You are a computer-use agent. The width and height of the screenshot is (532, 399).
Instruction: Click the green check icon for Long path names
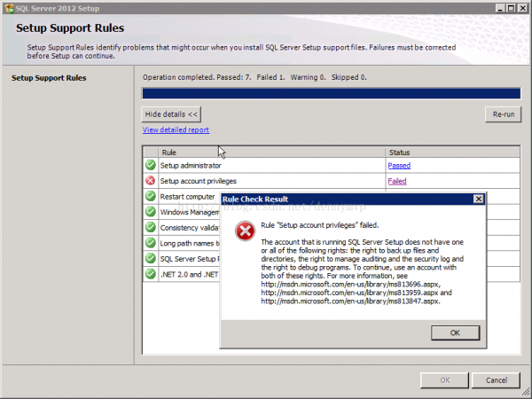[151, 243]
